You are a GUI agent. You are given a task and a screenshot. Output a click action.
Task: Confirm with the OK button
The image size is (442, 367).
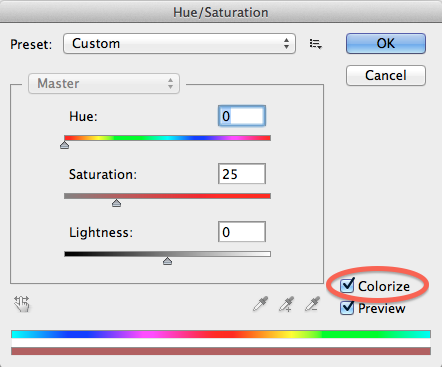[386, 43]
